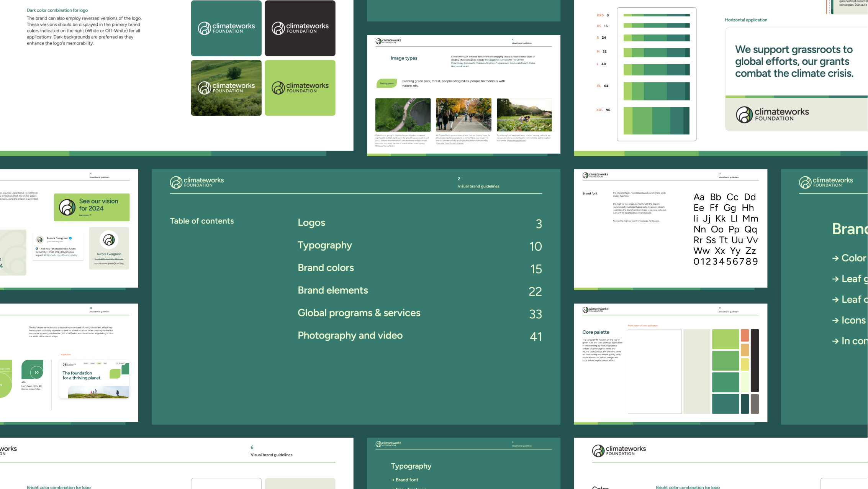Image resolution: width=868 pixels, height=489 pixels.
Task: Open 'Photography and video' contents entry
Action: (350, 336)
